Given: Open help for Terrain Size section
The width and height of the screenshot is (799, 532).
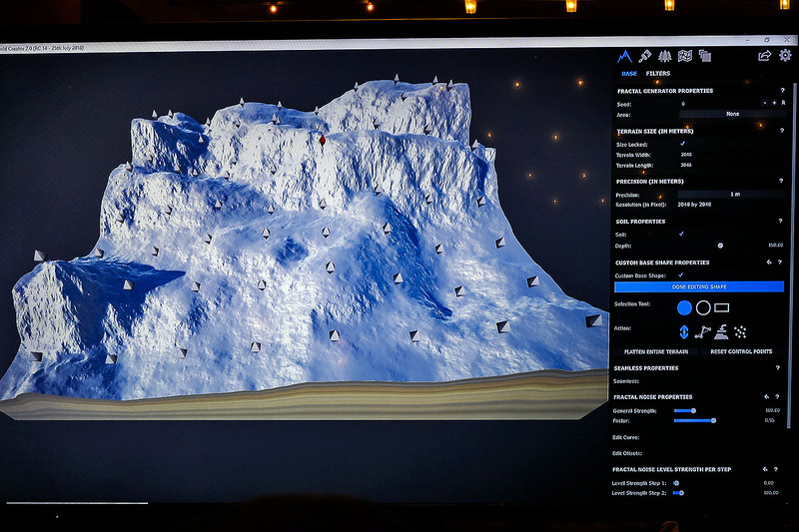Looking at the screenshot, I should pyautogui.click(x=782, y=131).
